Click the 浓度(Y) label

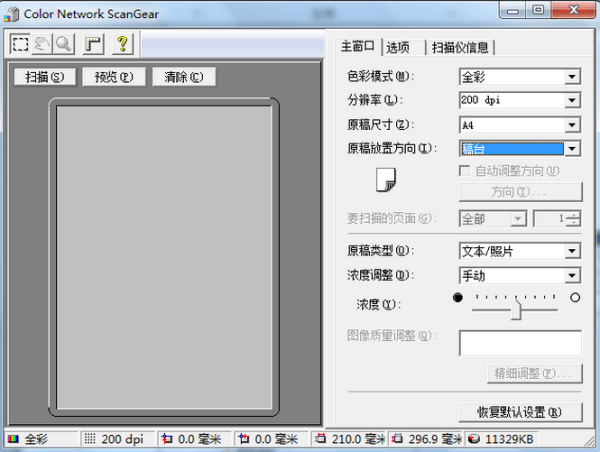point(379,304)
